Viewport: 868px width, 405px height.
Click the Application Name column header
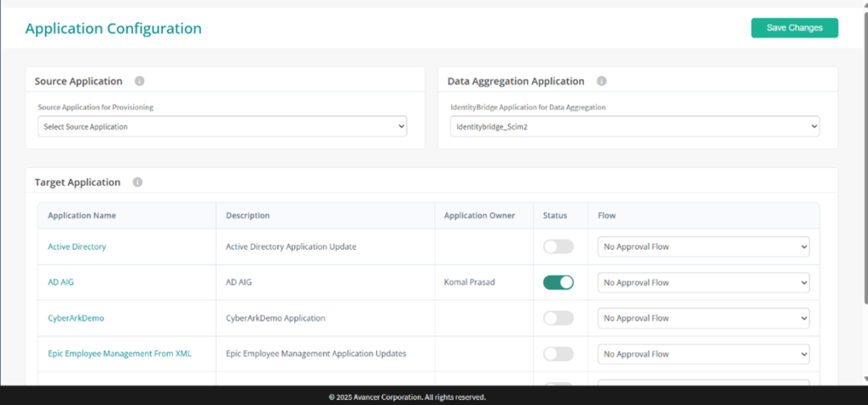(x=82, y=216)
